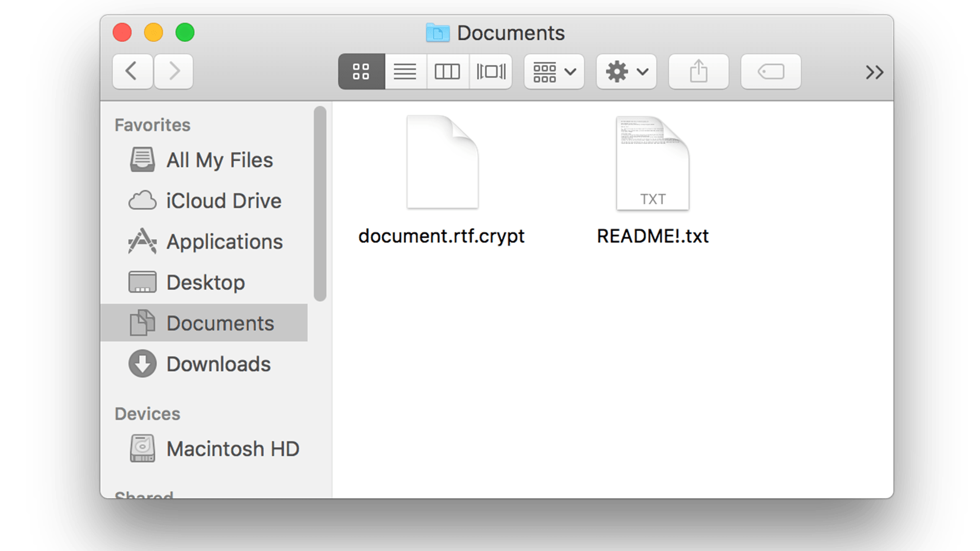Screen dimensions: 980x551
Task: Close the Documents window
Action: [x=122, y=33]
